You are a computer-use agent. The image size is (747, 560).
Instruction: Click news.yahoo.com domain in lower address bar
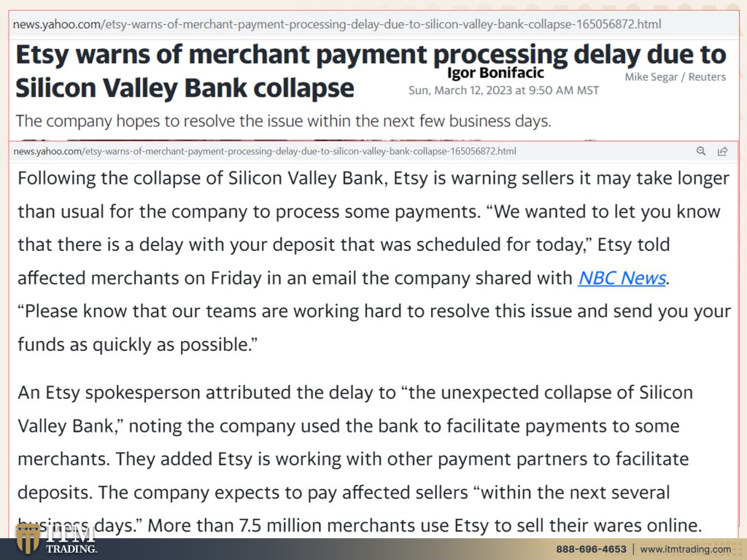coord(47,152)
